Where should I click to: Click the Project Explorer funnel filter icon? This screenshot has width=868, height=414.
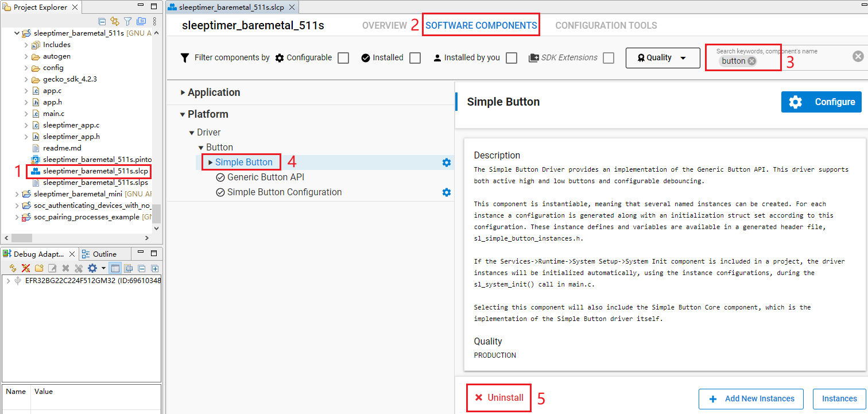128,22
